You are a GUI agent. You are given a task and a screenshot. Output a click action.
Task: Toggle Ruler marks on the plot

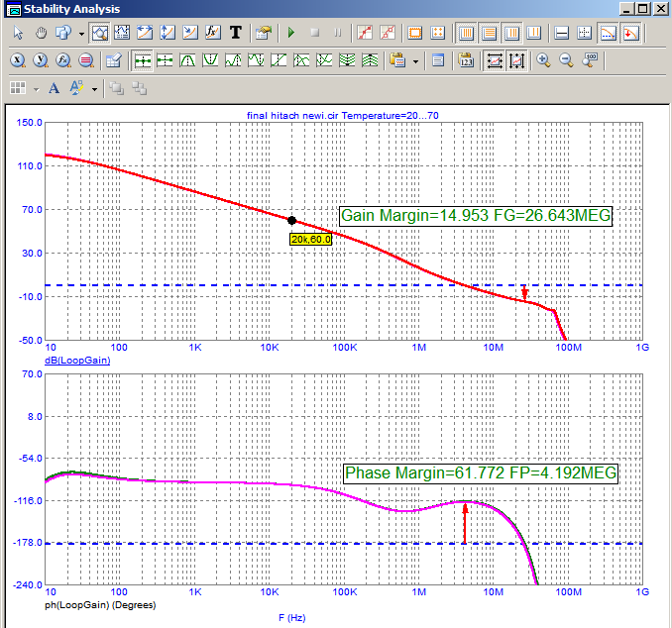[388, 33]
